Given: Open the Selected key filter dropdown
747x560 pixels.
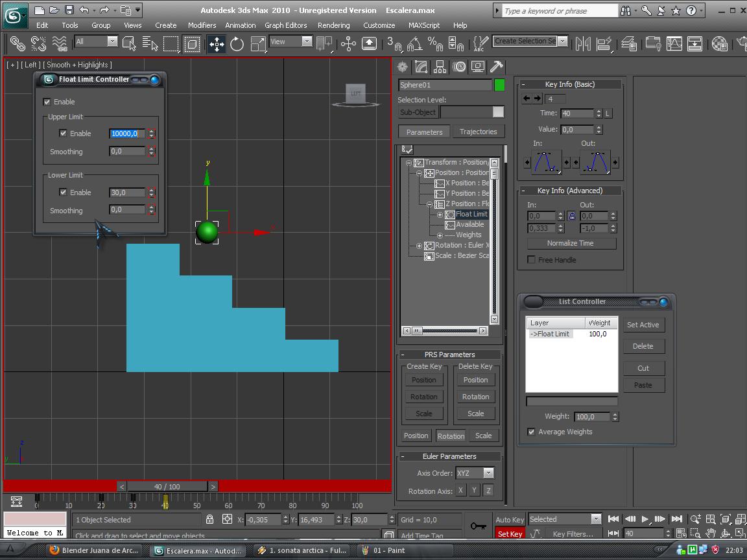Looking at the screenshot, I should pyautogui.click(x=595, y=519).
